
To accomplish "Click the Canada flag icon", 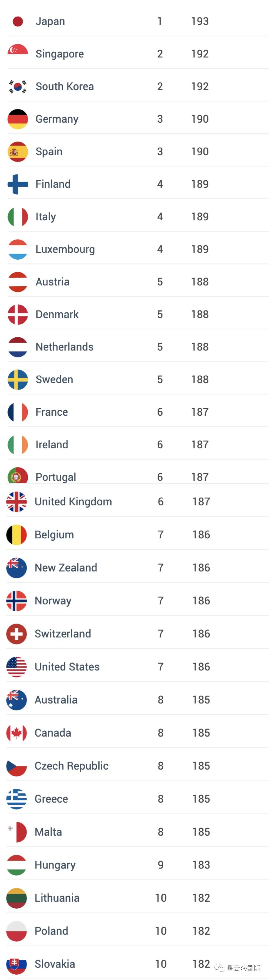I will pos(16,733).
